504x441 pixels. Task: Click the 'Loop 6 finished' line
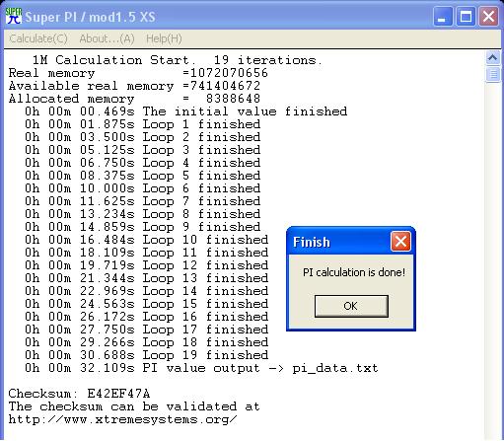click(143, 188)
